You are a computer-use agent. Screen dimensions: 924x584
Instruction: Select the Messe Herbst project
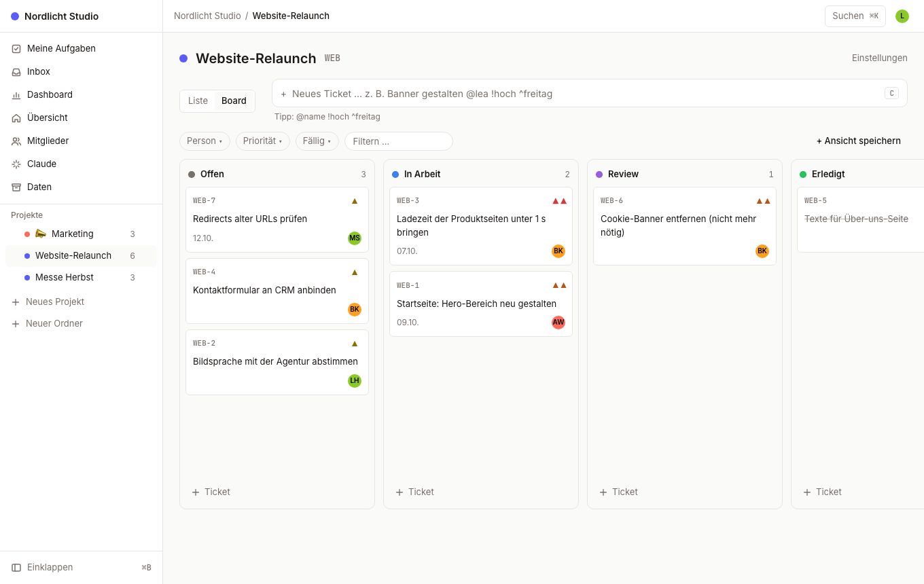82,277
